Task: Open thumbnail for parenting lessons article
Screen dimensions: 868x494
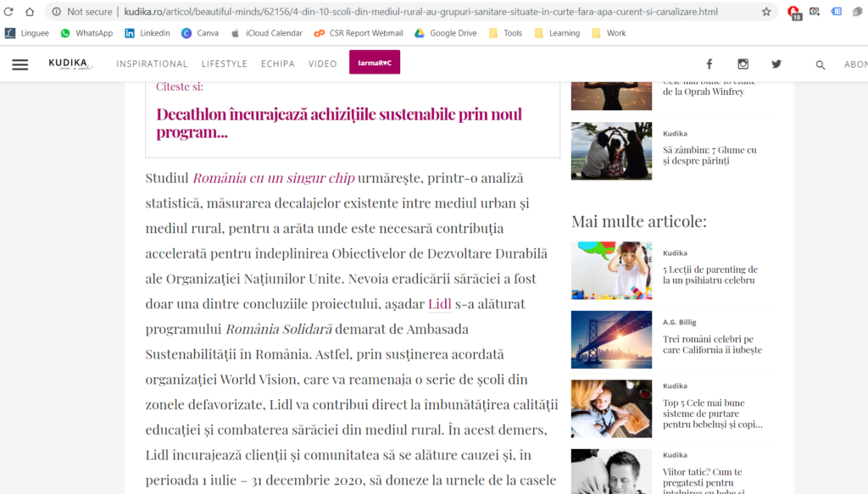Action: click(x=612, y=270)
